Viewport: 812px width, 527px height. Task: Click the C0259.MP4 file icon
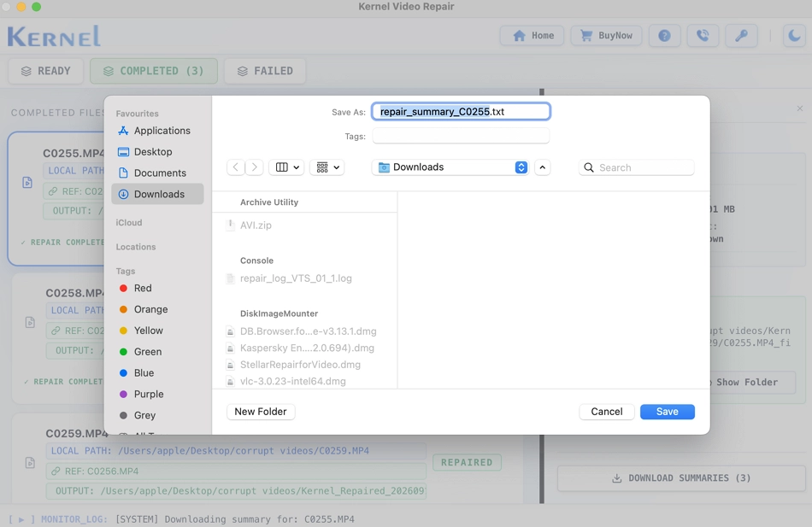tap(30, 462)
